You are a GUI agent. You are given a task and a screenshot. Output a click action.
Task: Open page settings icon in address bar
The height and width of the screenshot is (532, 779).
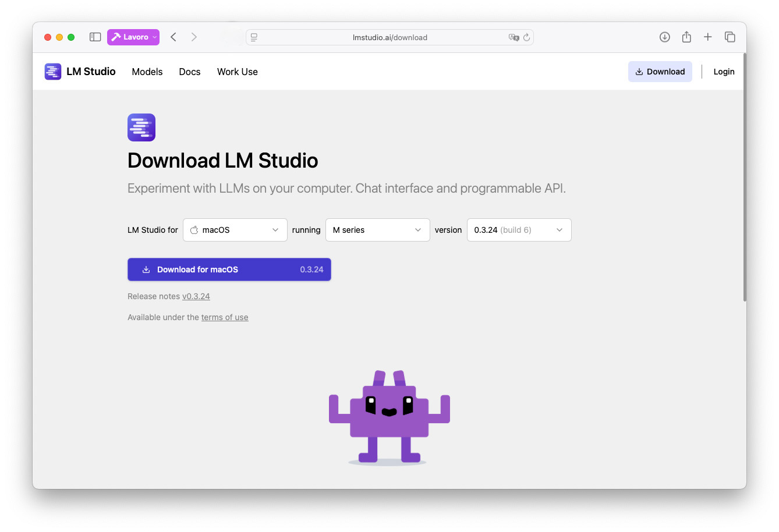tap(254, 37)
